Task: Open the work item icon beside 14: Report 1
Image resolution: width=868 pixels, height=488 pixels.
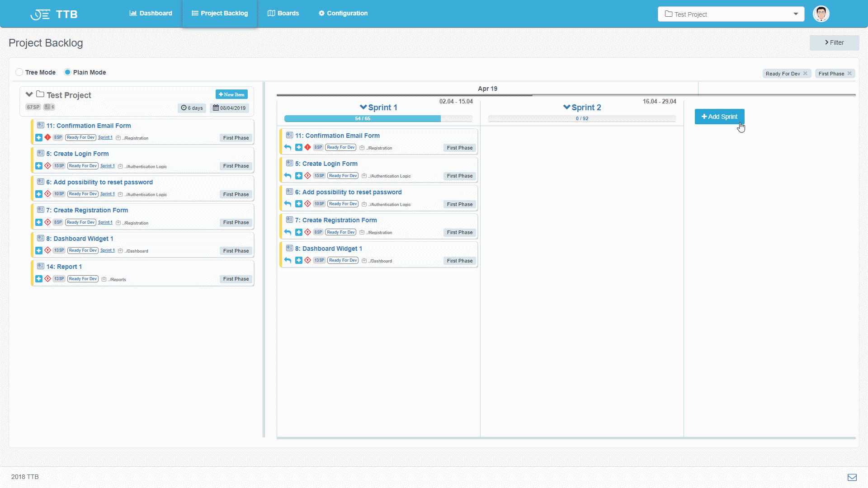Action: [40, 267]
